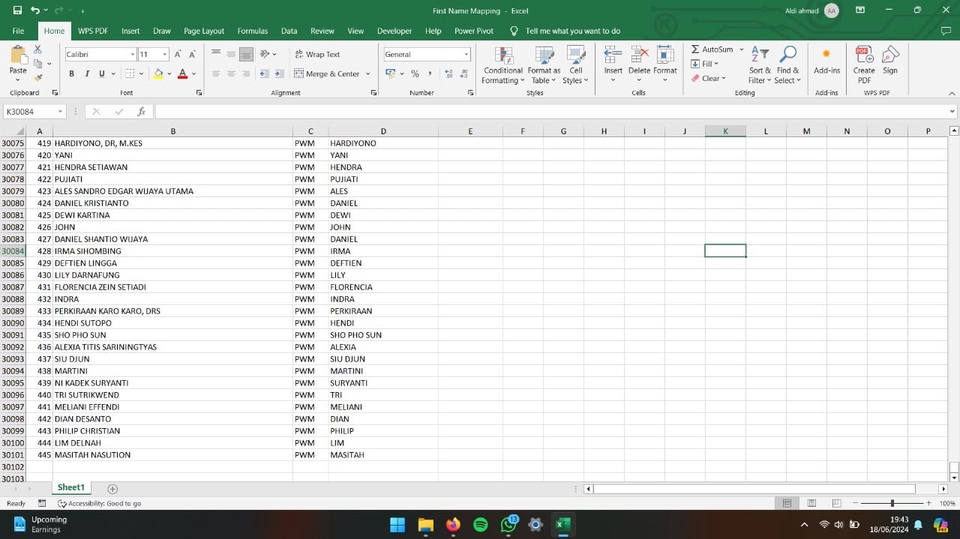This screenshot has height=539, width=960.
Task: Toggle Underline formatting
Action: point(102,74)
